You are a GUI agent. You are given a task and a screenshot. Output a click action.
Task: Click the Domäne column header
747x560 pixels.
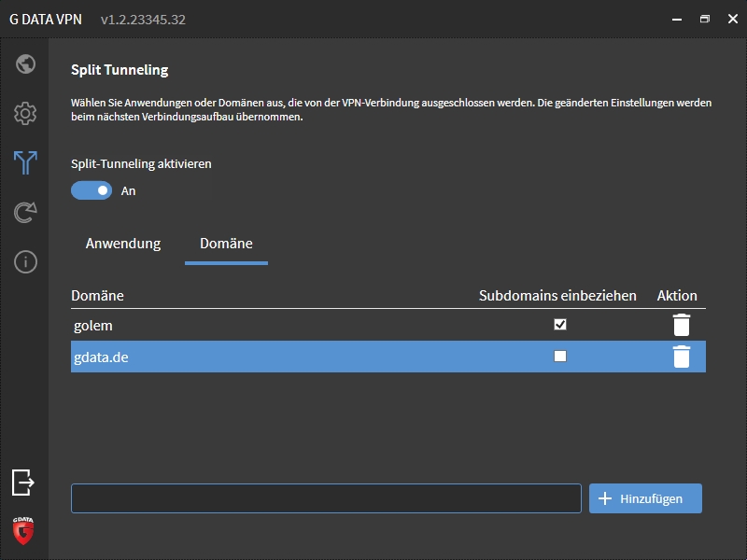point(97,296)
